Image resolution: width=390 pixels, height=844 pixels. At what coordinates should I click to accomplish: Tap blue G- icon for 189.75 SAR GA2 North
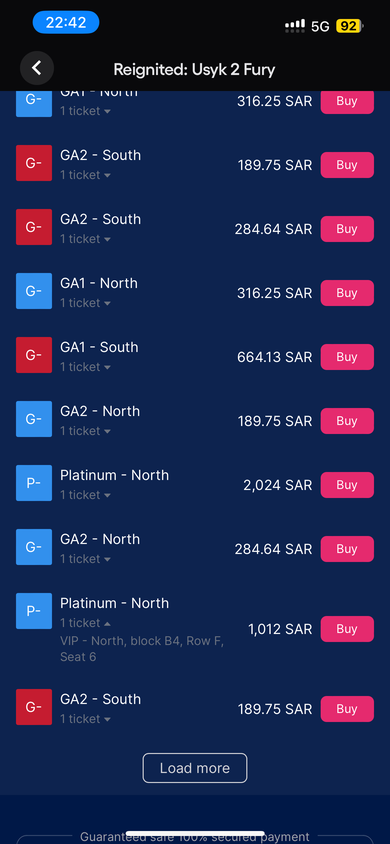point(34,419)
